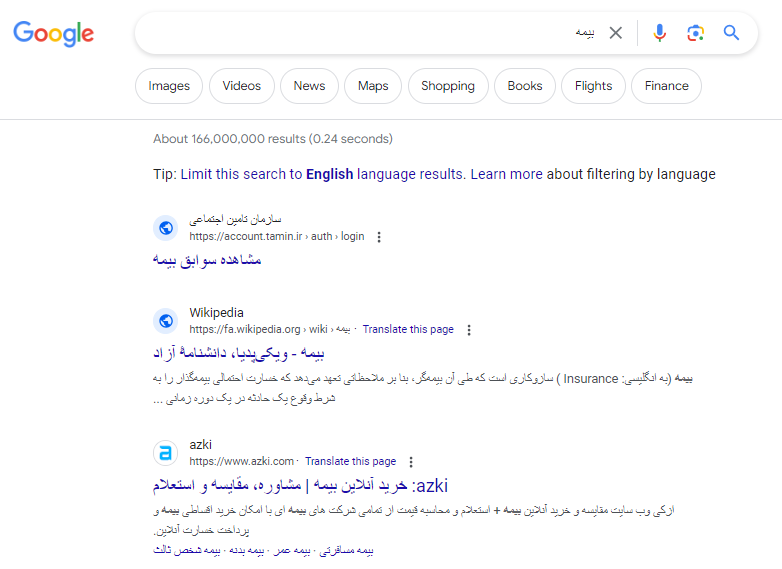782x569 pixels.
Task: Open the Wikipedia result title link
Action: tap(238, 353)
